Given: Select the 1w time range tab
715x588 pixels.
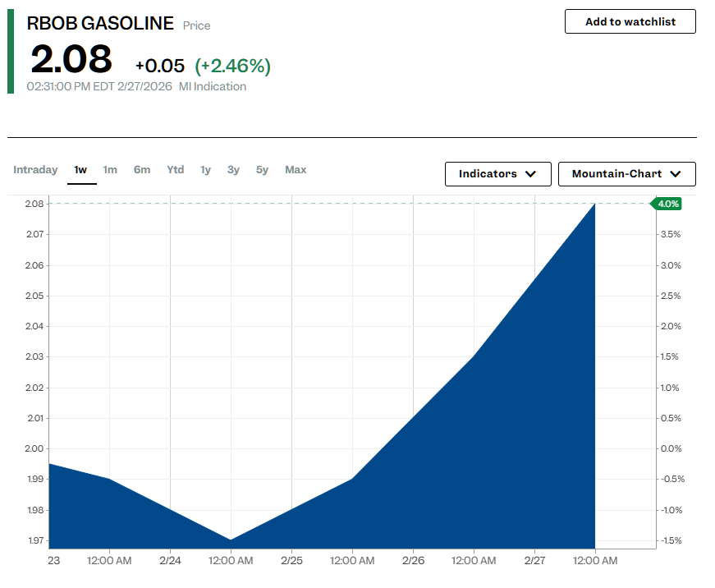Looking at the screenshot, I should [x=80, y=170].
